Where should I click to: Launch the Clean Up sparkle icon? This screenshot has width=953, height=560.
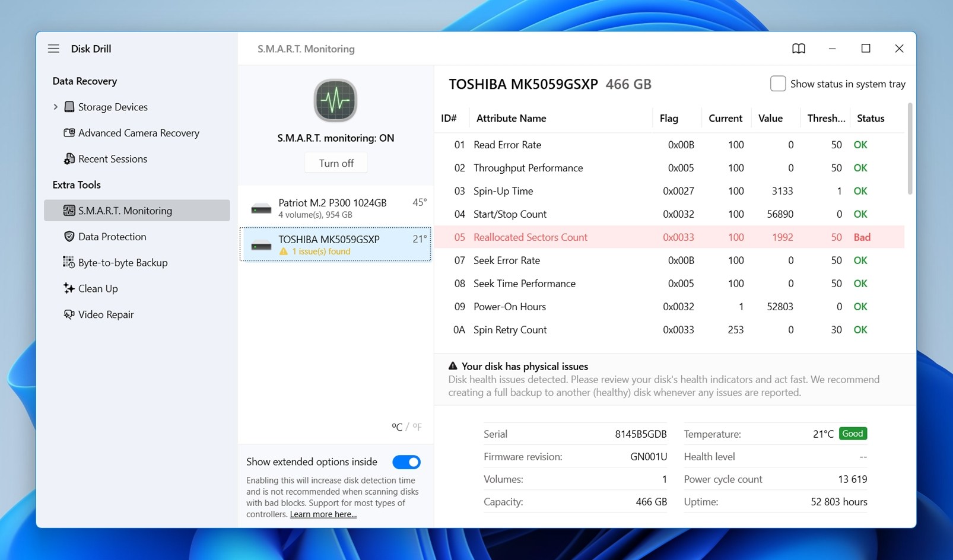click(69, 288)
